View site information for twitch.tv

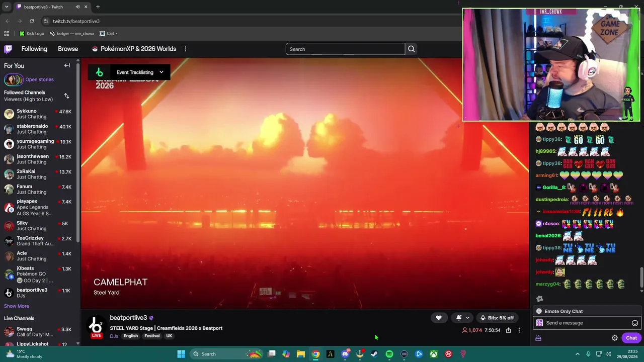46,21
